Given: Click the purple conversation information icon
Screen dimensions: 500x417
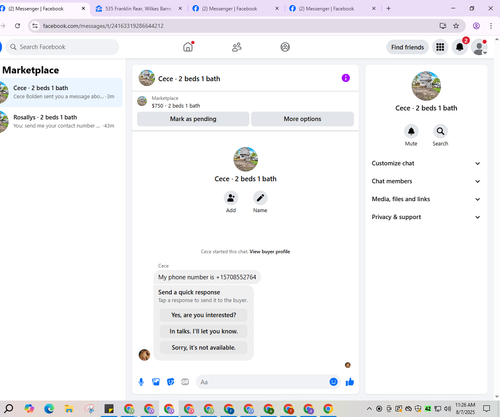Looking at the screenshot, I should [x=346, y=78].
